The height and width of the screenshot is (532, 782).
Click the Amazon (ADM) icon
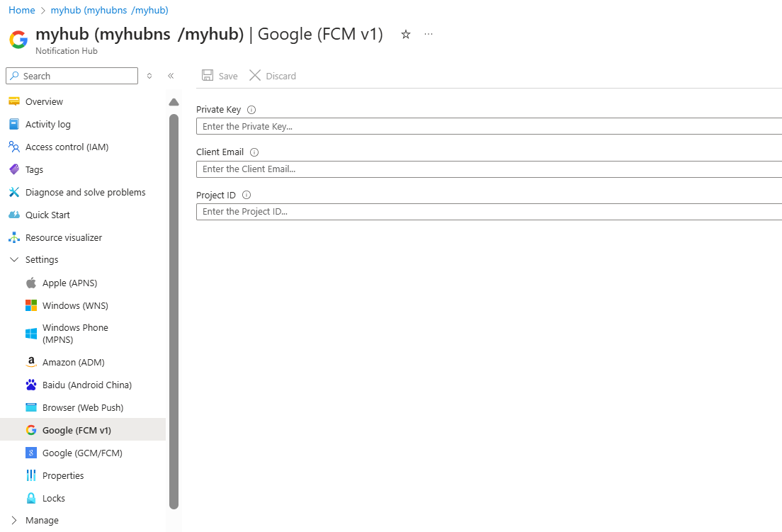(31, 362)
